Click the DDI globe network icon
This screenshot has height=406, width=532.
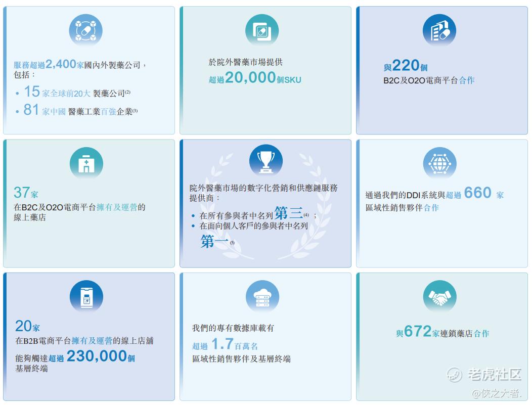point(440,163)
